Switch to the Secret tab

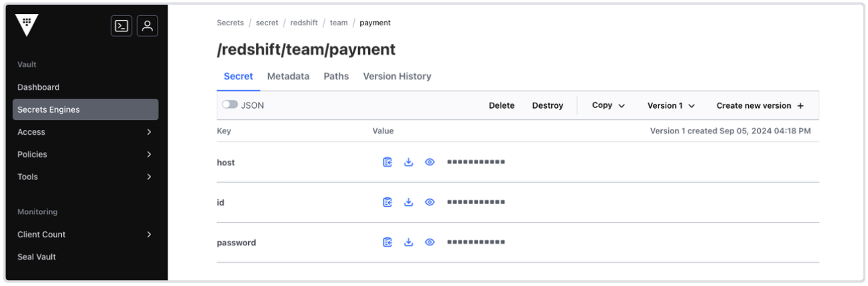[x=238, y=76]
